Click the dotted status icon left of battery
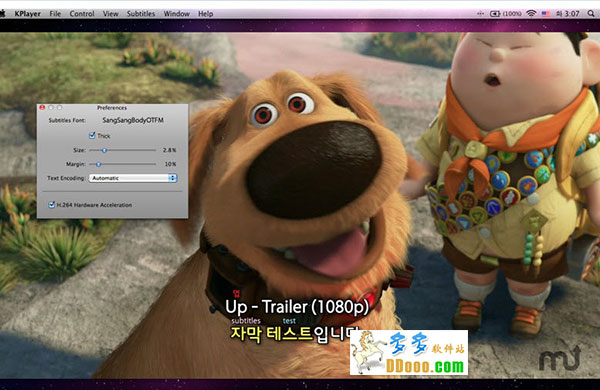 coord(480,14)
